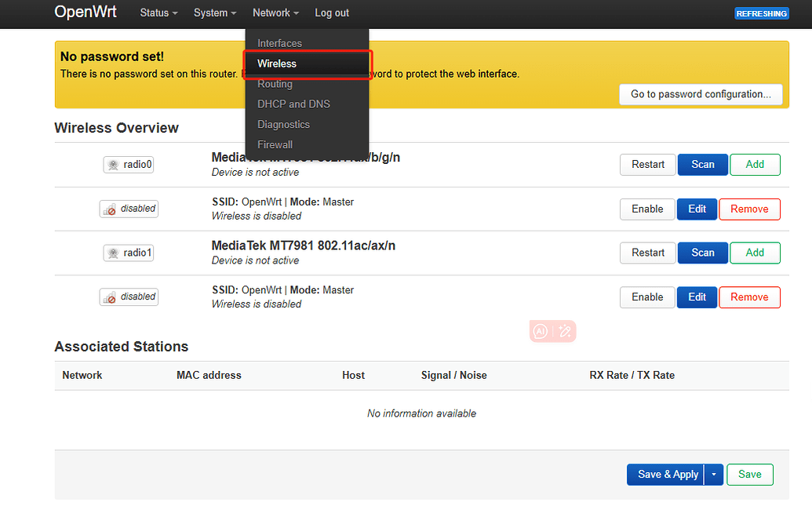The image size is (812, 513).
Task: Click the Wireless Overview heading
Action: tap(117, 128)
